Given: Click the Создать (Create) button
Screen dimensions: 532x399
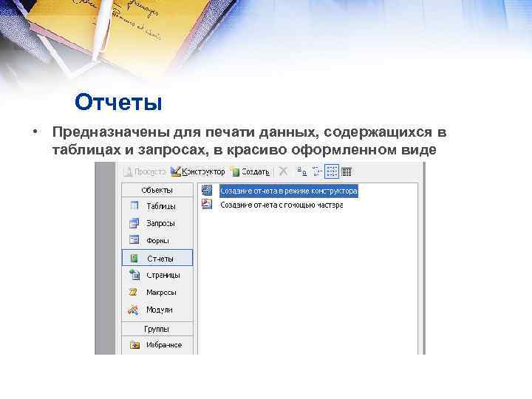Looking at the screenshot, I should (250, 172).
